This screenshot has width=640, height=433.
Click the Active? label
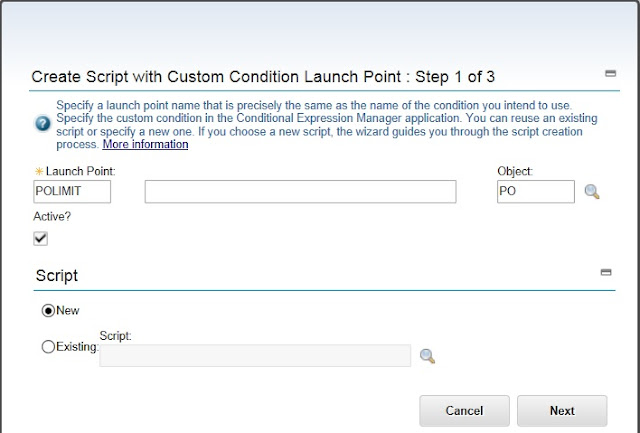click(x=55, y=216)
